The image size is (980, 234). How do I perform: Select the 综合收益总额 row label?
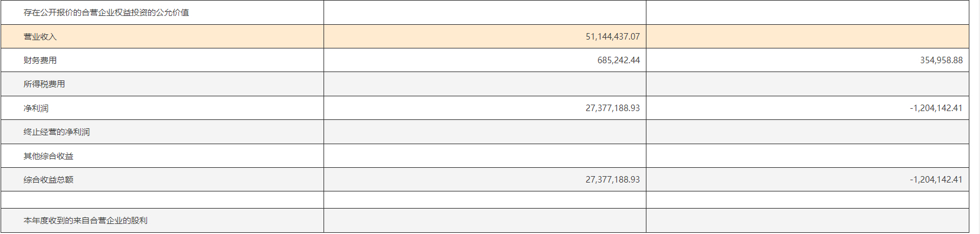48,180
